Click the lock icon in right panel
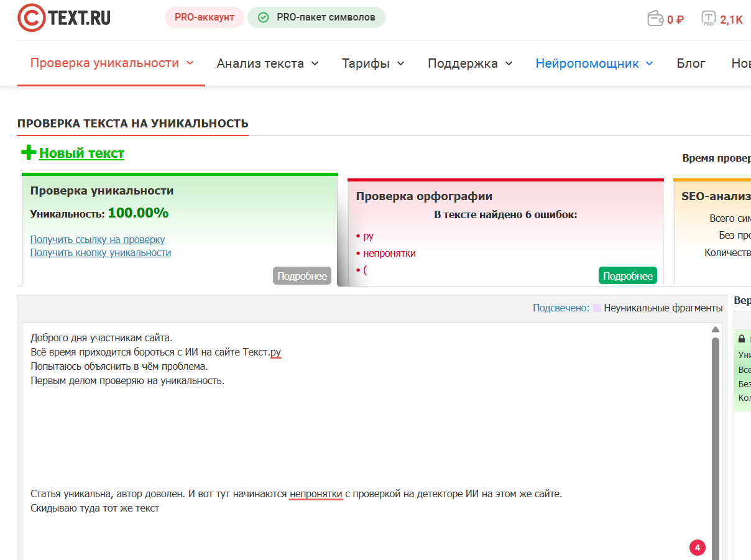Screen dimensions: 751x560 click(x=741, y=339)
